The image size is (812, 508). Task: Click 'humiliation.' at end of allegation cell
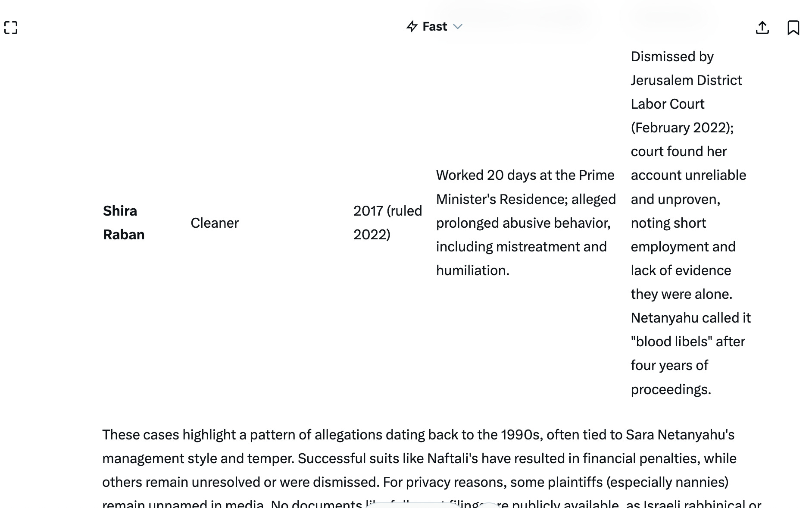click(x=473, y=270)
